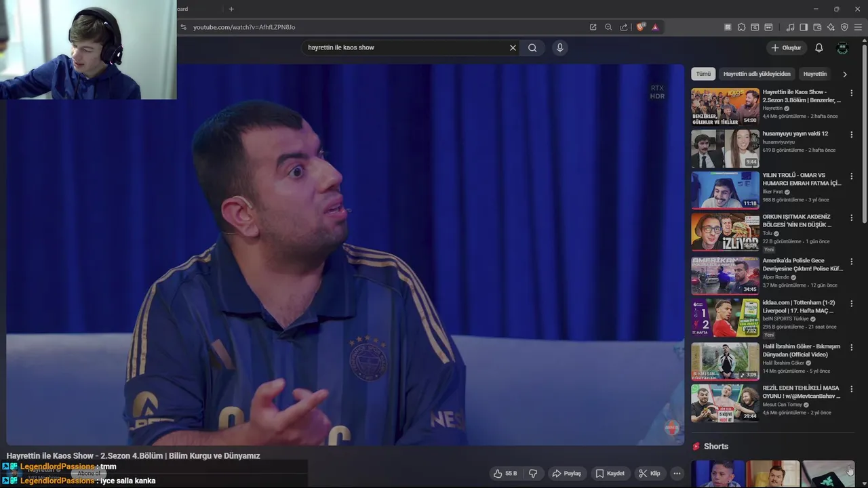
Task: Open Amerika'da Polisle Gece video title
Action: click(803, 264)
